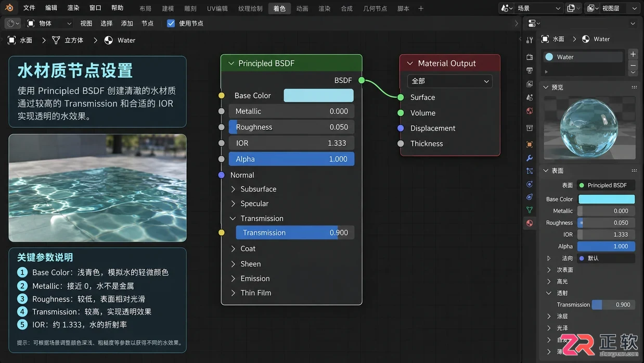Open the Material properties tab
The image size is (644, 363).
530,223
